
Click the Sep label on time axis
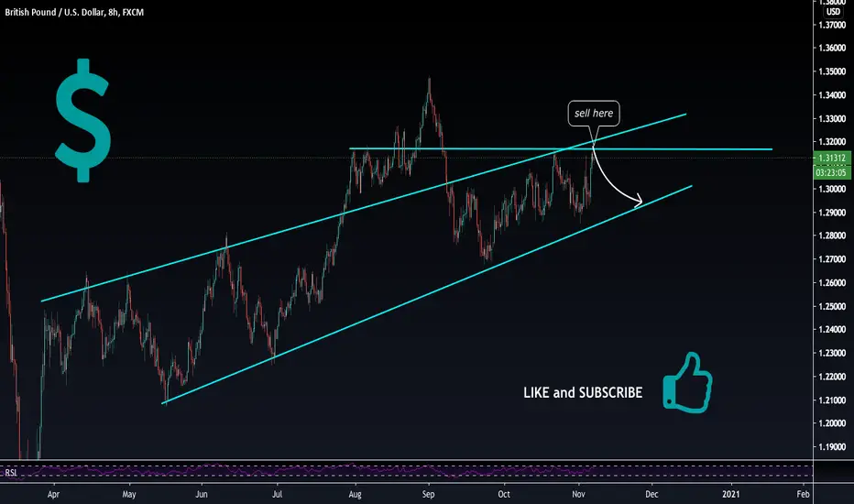429,495
